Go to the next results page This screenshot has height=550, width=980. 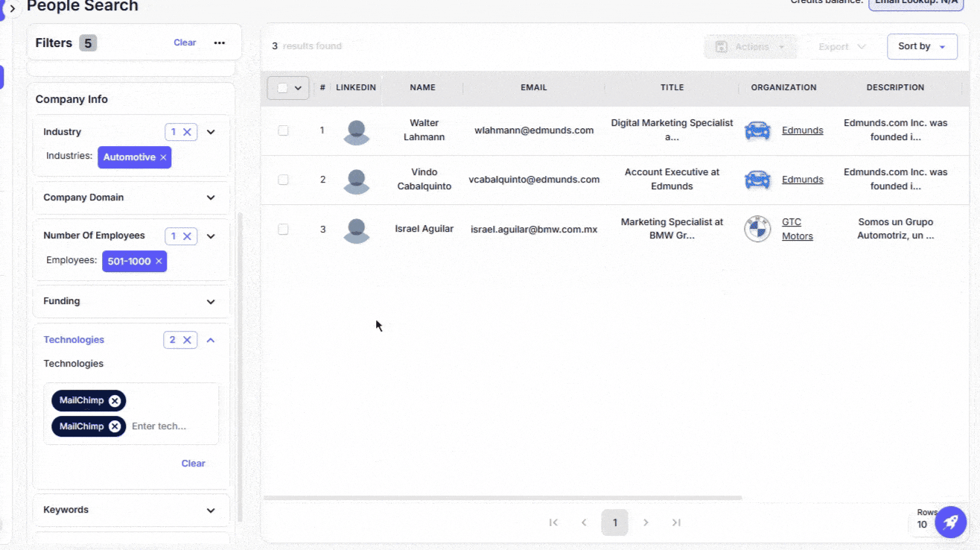point(646,522)
